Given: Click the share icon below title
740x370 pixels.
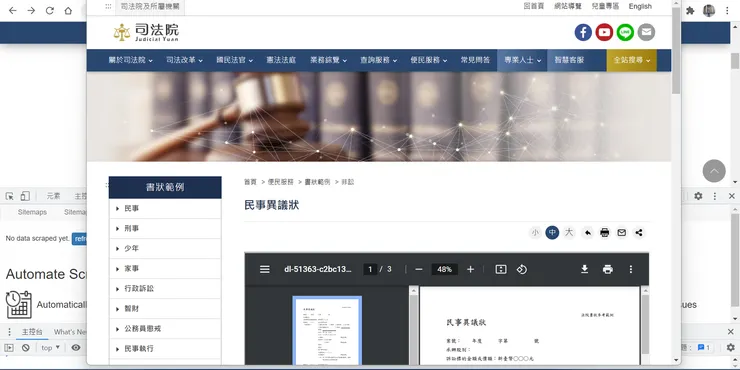Looking at the screenshot, I should (x=639, y=233).
